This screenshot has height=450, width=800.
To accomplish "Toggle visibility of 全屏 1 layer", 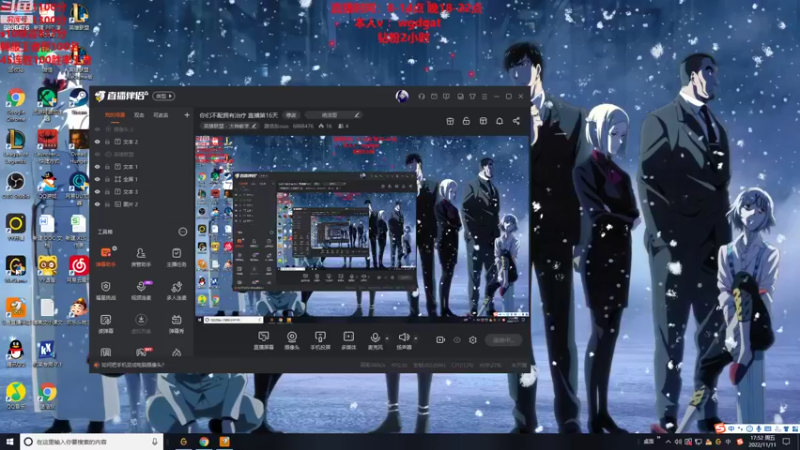I will (97, 179).
